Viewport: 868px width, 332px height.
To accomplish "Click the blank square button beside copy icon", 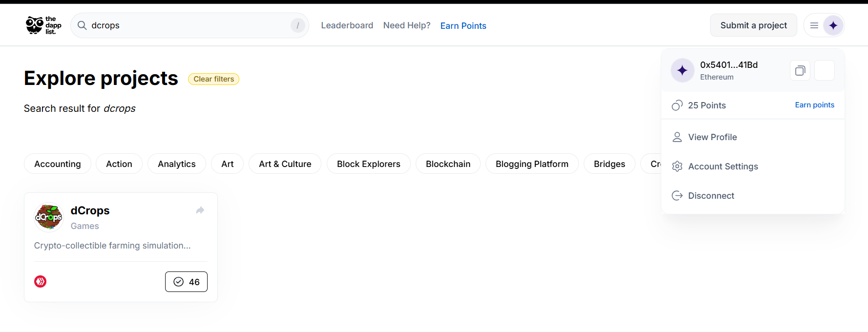I will click(x=825, y=71).
